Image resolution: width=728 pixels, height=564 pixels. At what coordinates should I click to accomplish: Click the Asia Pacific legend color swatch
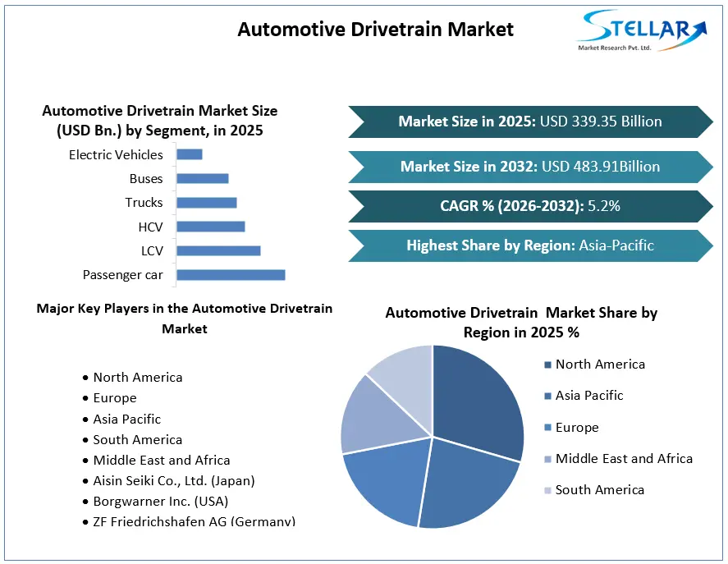(x=548, y=396)
